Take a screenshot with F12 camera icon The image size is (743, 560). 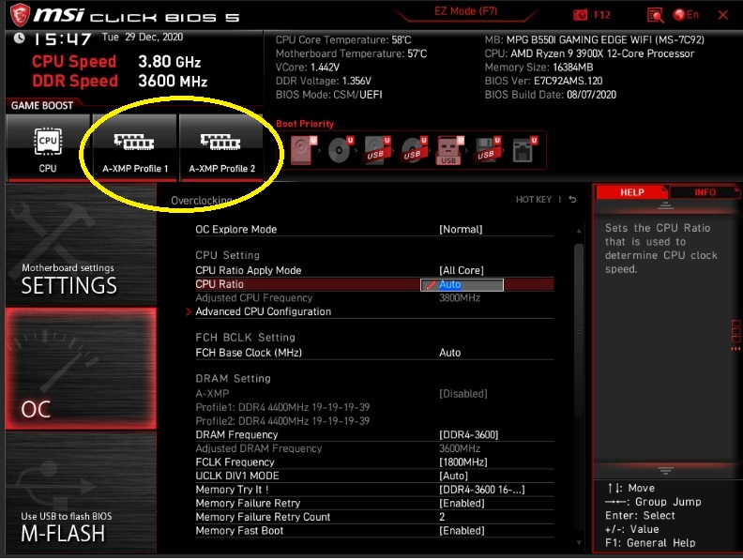pyautogui.click(x=581, y=15)
